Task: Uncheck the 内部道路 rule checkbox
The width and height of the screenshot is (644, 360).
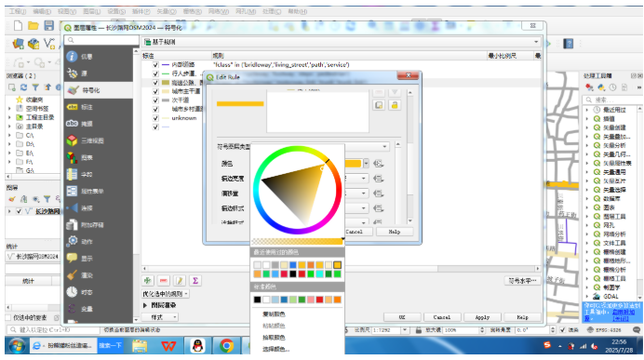Action: pyautogui.click(x=155, y=65)
